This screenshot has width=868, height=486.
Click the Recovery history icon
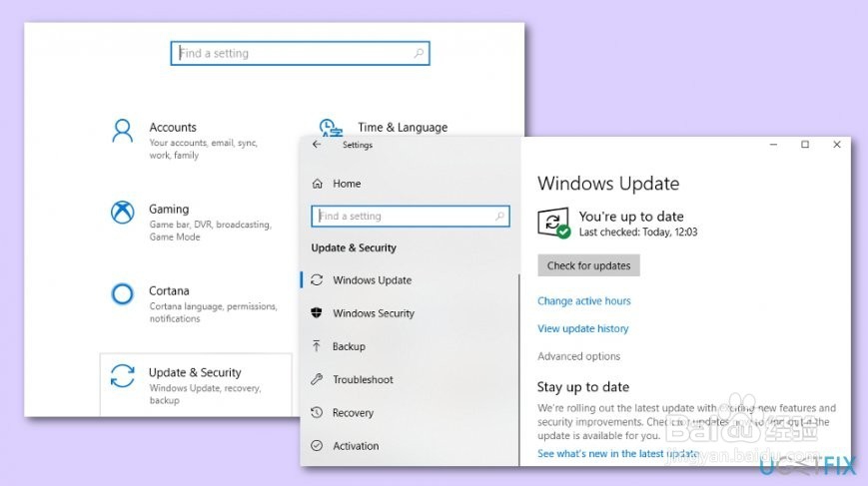coord(317,412)
